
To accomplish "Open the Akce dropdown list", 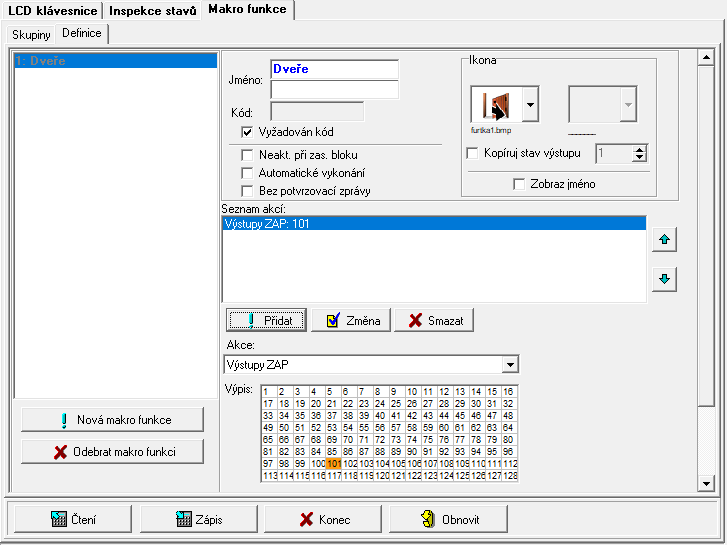I will pos(510,364).
